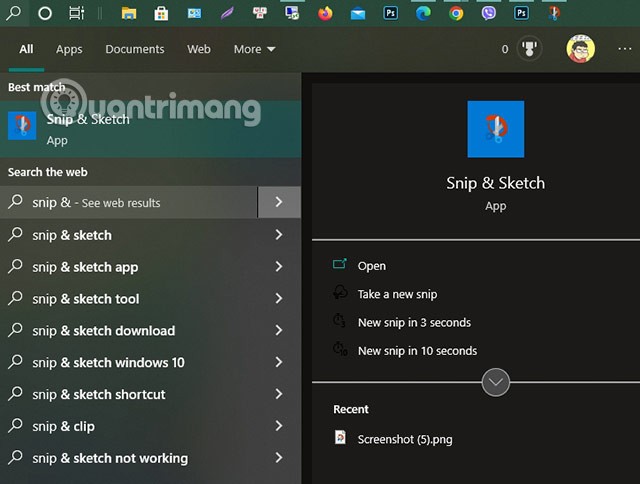Click the rewards points count 0
The image size is (640, 484).
pyautogui.click(x=505, y=49)
